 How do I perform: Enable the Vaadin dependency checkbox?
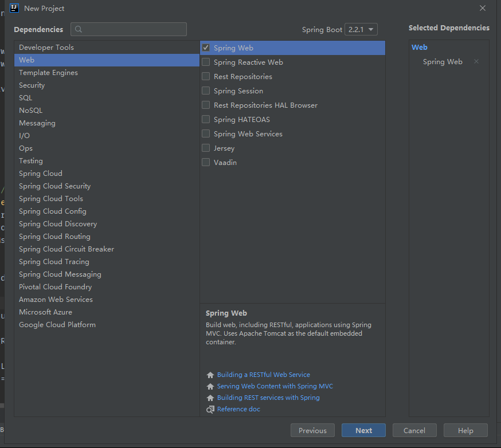point(206,162)
